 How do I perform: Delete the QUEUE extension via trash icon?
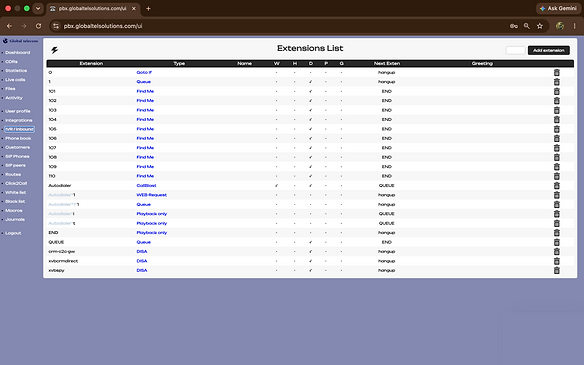coord(556,242)
